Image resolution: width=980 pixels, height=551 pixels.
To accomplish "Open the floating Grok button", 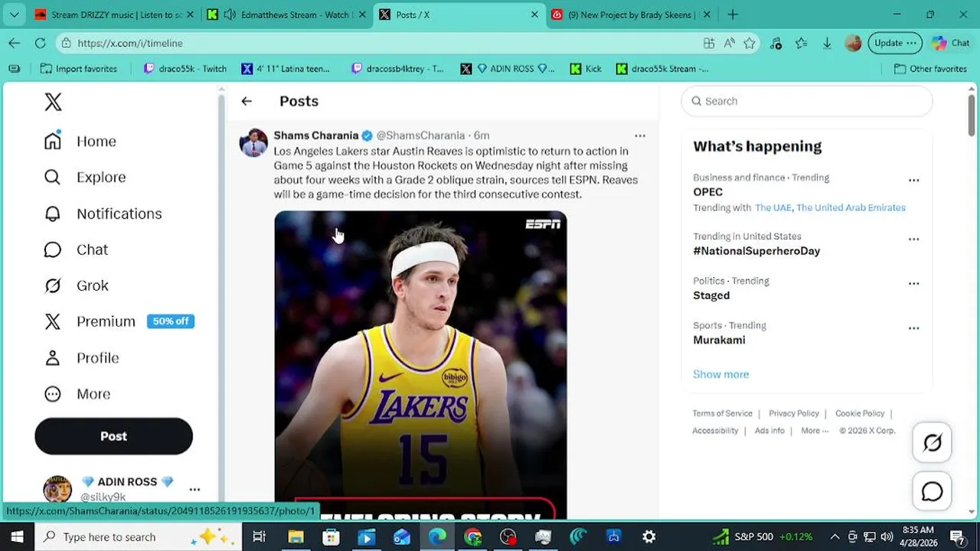I will 932,442.
